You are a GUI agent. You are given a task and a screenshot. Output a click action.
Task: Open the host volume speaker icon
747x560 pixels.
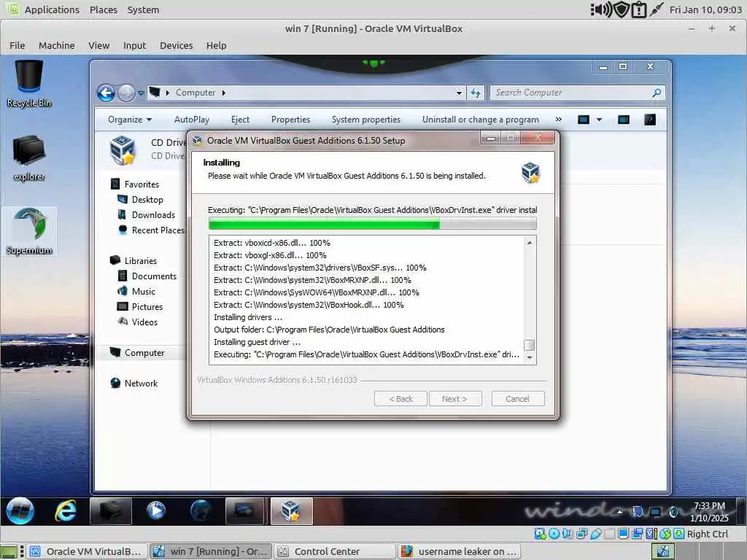pyautogui.click(x=601, y=9)
